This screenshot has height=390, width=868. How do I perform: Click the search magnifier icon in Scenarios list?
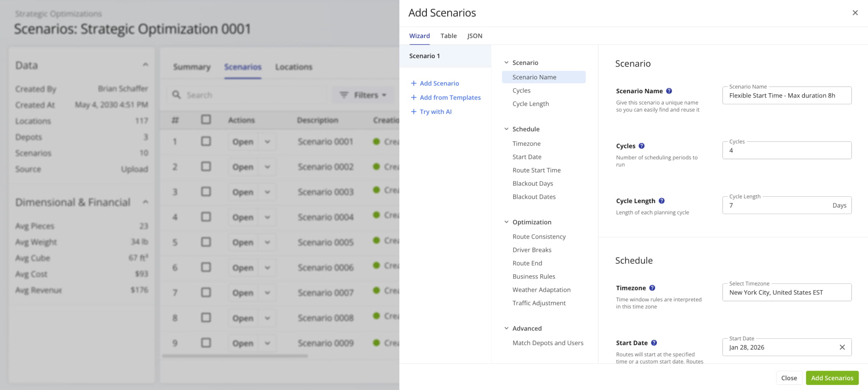coord(176,95)
